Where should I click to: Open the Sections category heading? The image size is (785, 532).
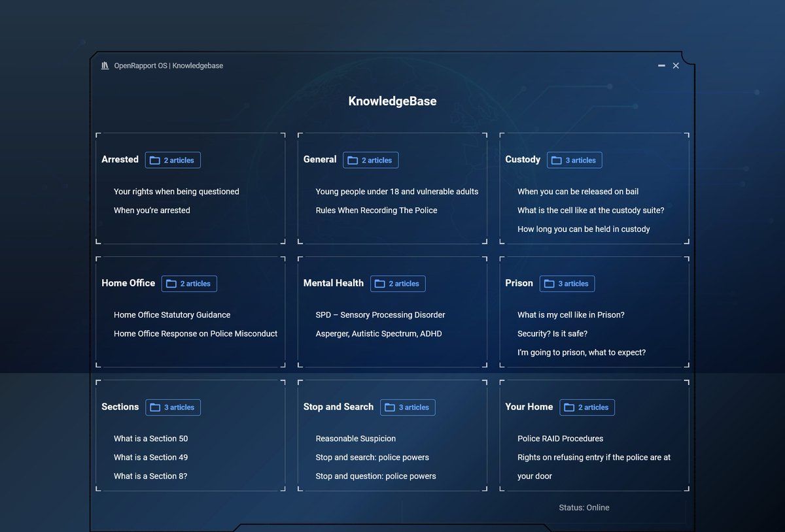(x=120, y=407)
